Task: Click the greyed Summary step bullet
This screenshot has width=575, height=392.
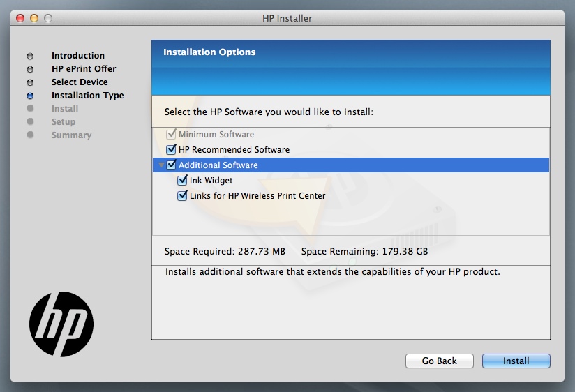Action: click(30, 135)
